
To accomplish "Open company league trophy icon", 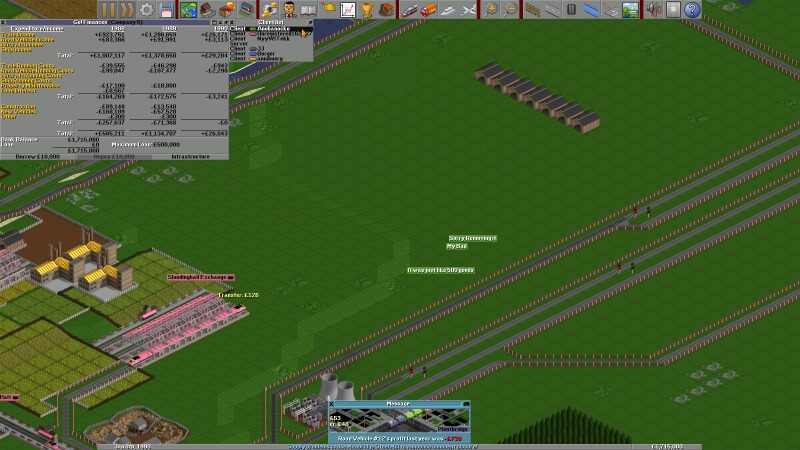I will 367,9.
